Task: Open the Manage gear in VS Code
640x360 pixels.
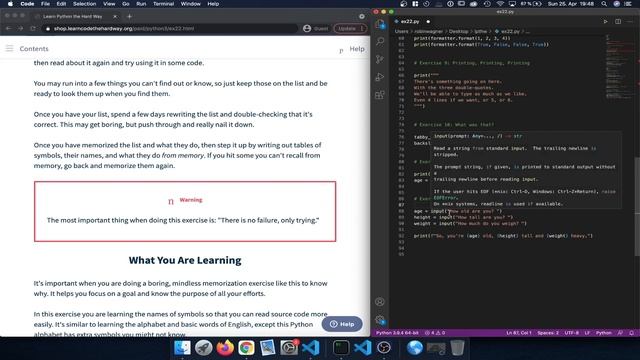Action: click(380, 320)
